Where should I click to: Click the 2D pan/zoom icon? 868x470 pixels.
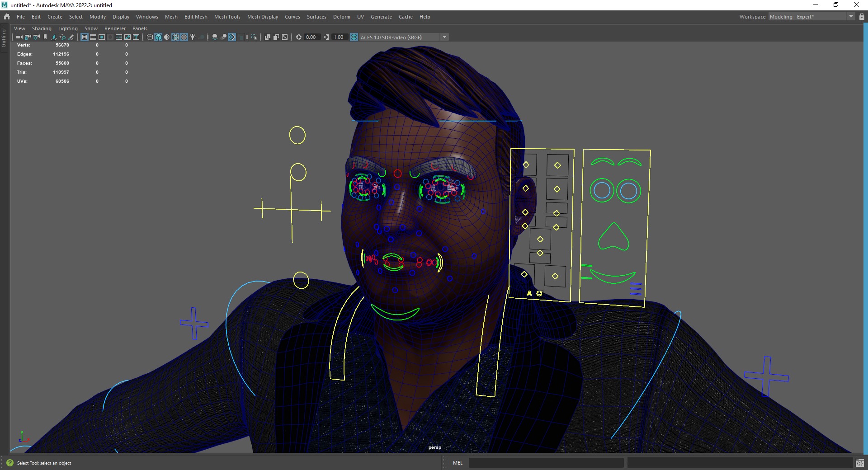(x=62, y=37)
